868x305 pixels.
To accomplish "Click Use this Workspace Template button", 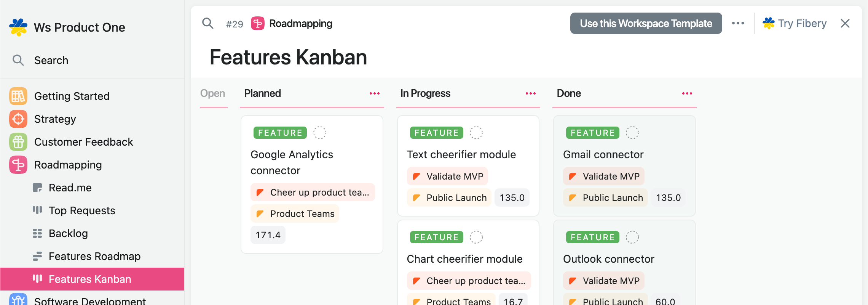I will point(646,23).
